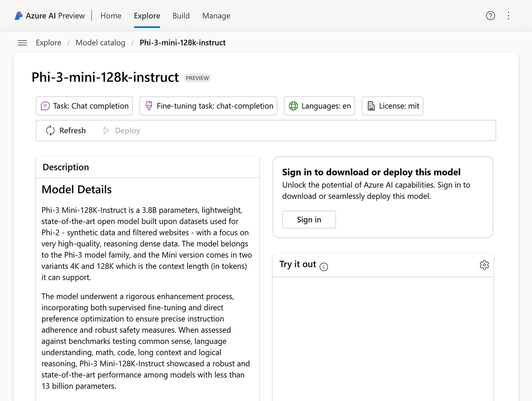Click 'Unlock the potential of Azure AI' text
The width and height of the screenshot is (532, 401).
tap(376, 190)
